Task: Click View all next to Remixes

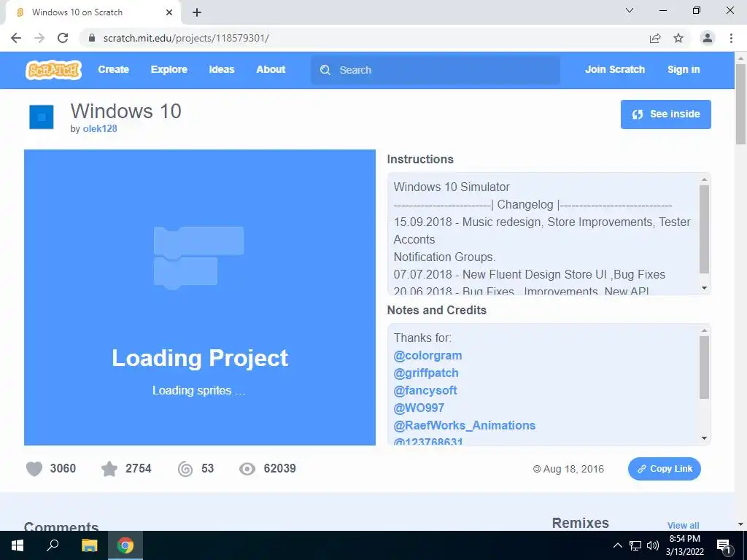Action: (683, 525)
